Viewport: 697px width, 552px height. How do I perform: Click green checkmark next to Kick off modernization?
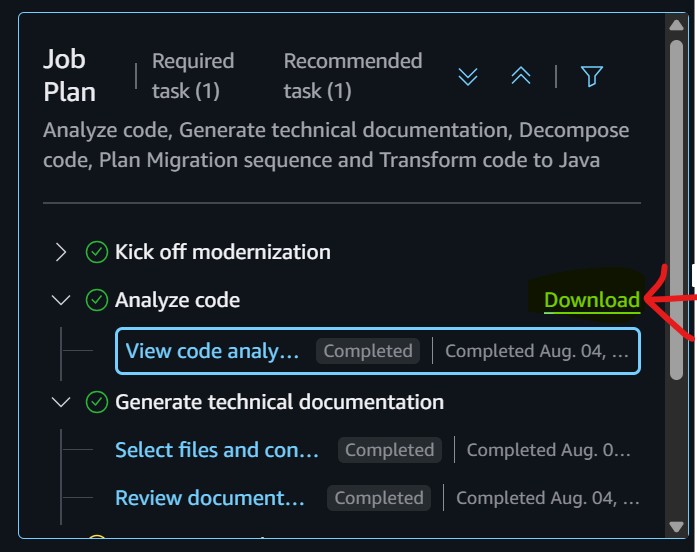(96, 252)
